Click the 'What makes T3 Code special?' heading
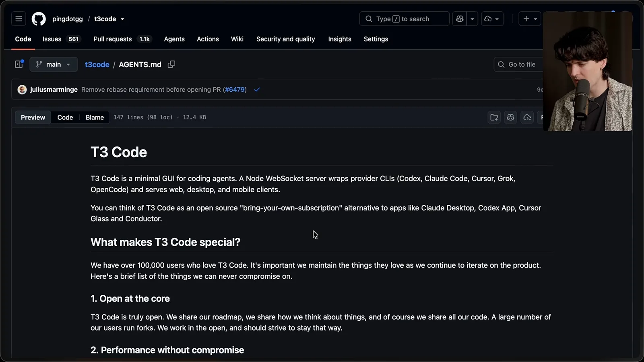This screenshot has width=644, height=362. [165, 242]
